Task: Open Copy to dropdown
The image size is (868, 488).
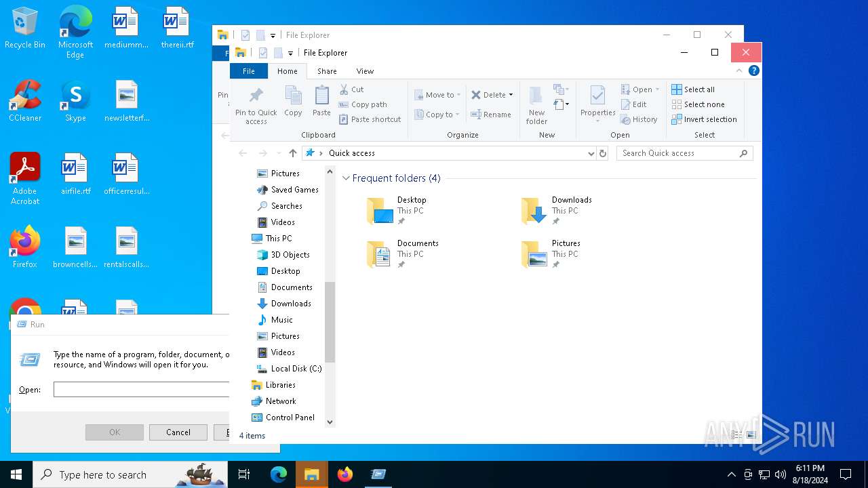Action: [x=437, y=115]
